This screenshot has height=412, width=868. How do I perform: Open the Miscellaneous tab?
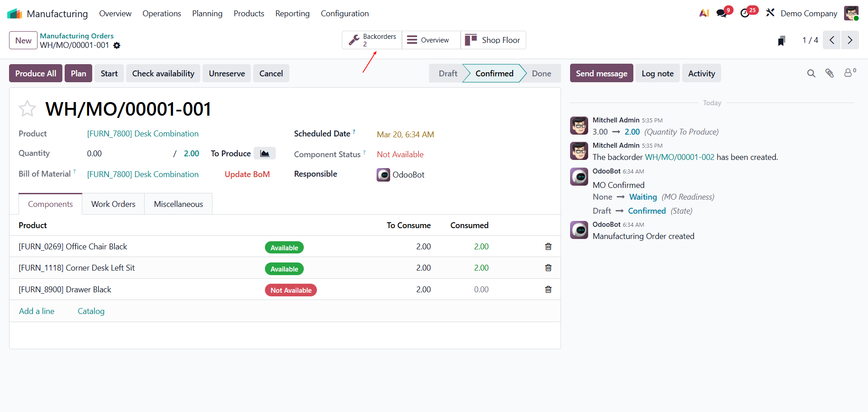coord(178,204)
